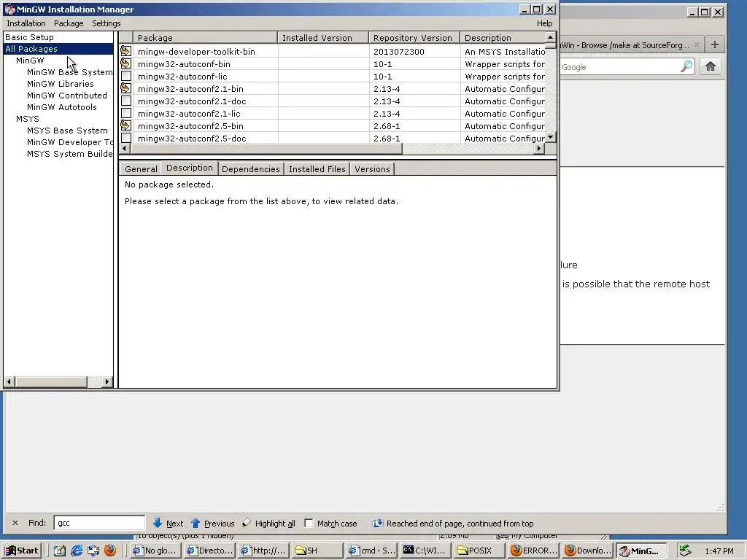Click the Show Desktop quick launch icon
This screenshot has width=747, height=560.
(x=59, y=551)
